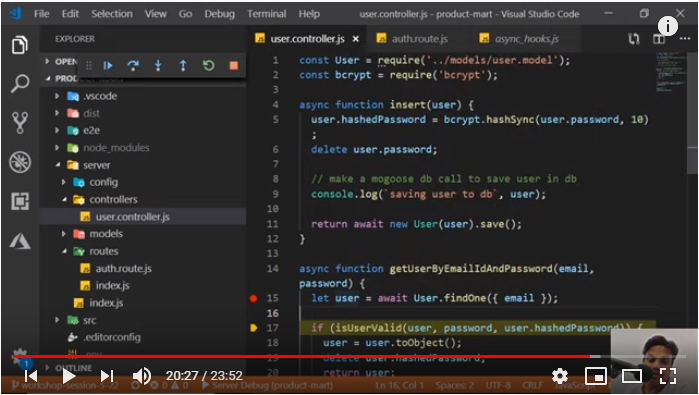The width and height of the screenshot is (699, 395).
Task: Split the editor
Action: coord(659,39)
